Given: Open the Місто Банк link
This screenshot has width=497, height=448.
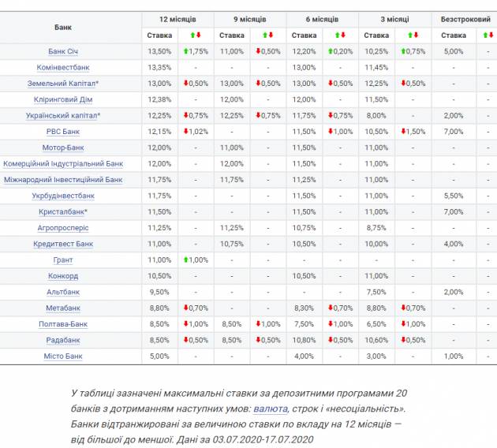Looking at the screenshot, I should pyautogui.click(x=63, y=357).
